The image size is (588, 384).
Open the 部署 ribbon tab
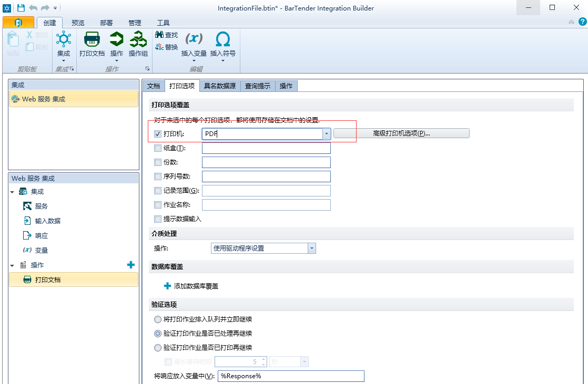[106, 23]
